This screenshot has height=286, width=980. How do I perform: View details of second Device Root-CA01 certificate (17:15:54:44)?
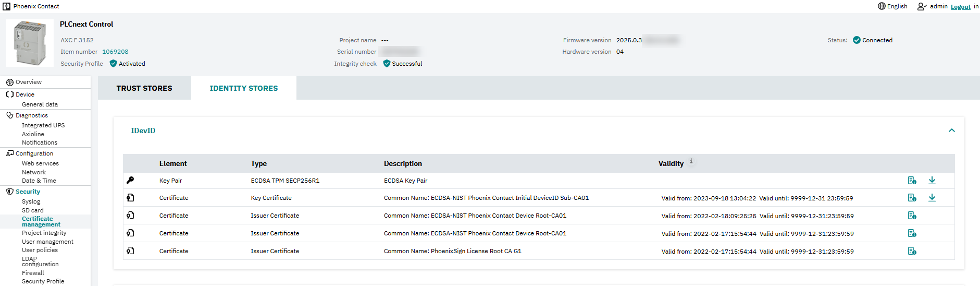(x=912, y=233)
